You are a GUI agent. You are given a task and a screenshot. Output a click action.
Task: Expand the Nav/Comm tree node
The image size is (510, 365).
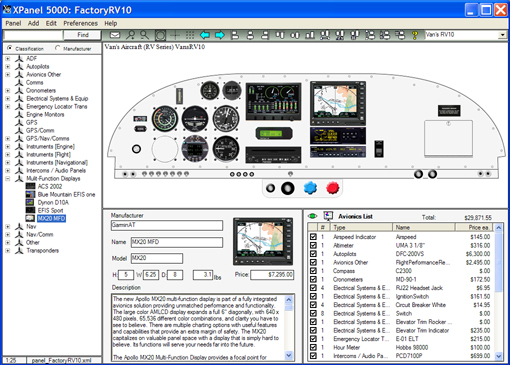[7, 234]
